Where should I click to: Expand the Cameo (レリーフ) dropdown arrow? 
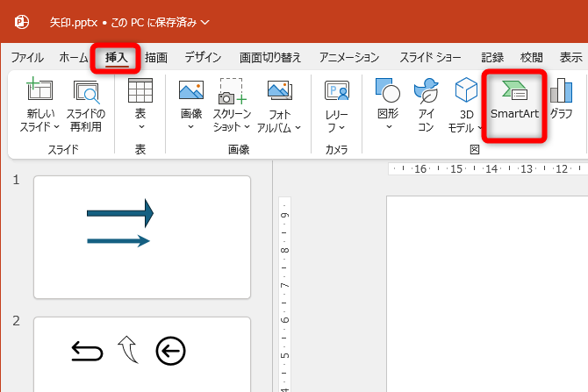[342, 128]
